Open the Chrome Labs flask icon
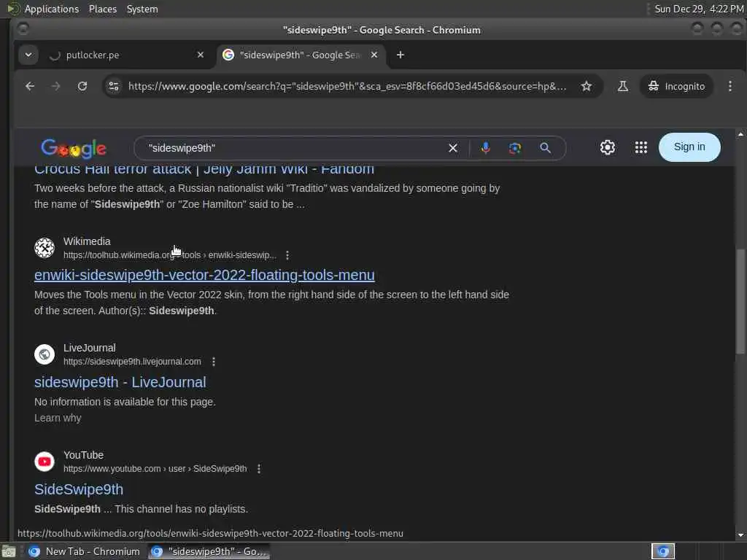 (x=623, y=86)
